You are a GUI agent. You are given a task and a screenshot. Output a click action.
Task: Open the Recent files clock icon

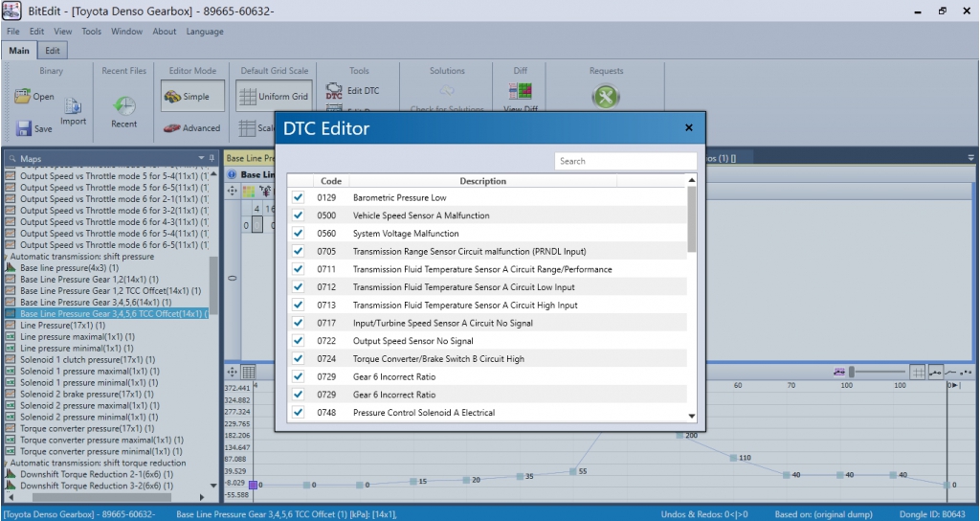pyautogui.click(x=123, y=105)
